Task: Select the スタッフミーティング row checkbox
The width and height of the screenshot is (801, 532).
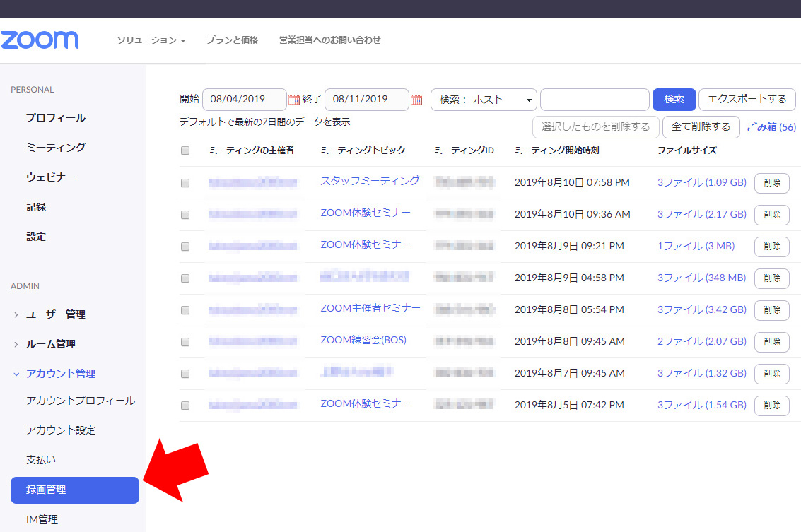Action: click(x=185, y=183)
